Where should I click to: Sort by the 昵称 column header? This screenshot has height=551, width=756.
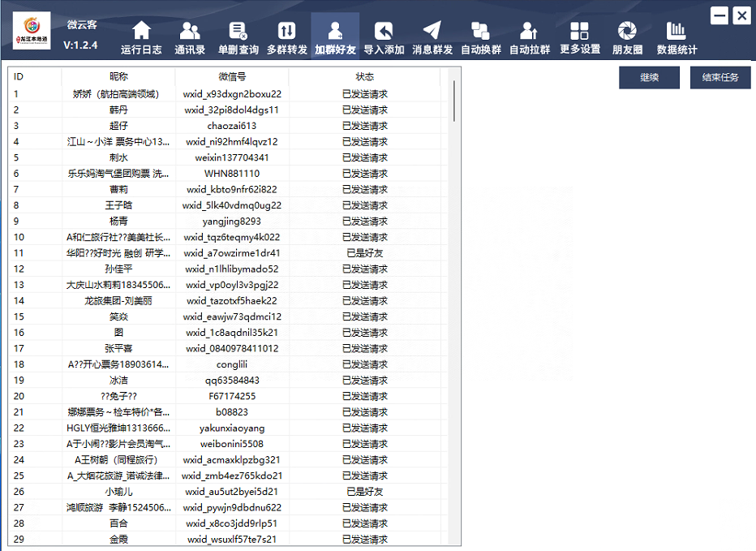click(118, 77)
